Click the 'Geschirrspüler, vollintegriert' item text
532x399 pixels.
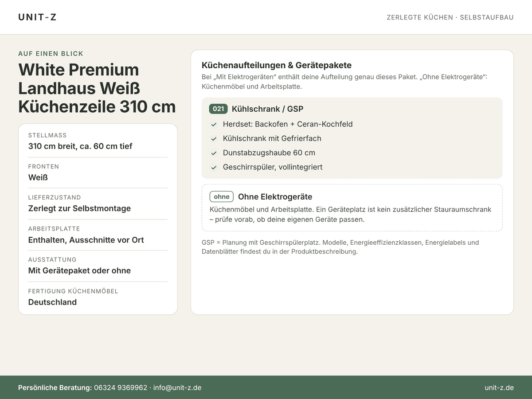tap(273, 167)
